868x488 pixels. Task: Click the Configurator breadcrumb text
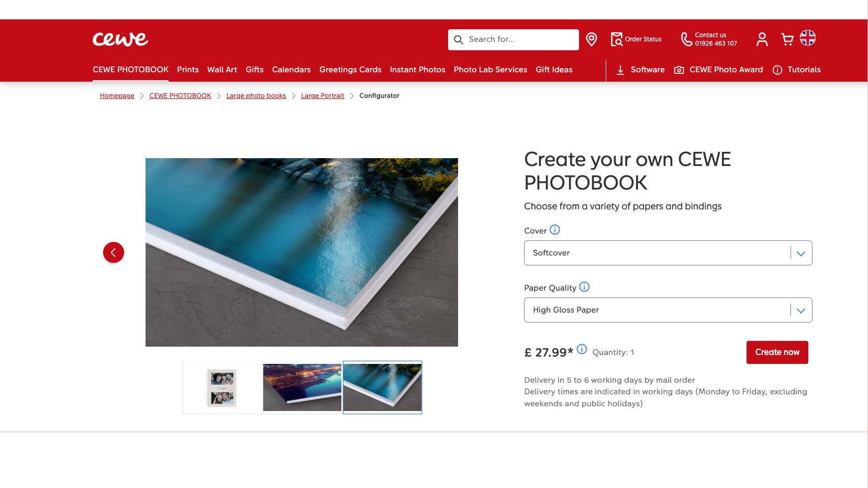(379, 96)
